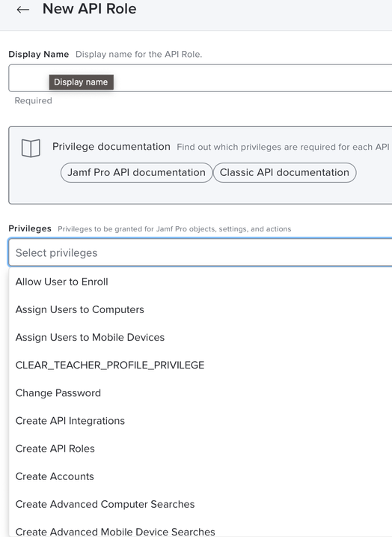Select Allow User to Enroll privilege
This screenshot has height=537, width=392.
(200, 282)
